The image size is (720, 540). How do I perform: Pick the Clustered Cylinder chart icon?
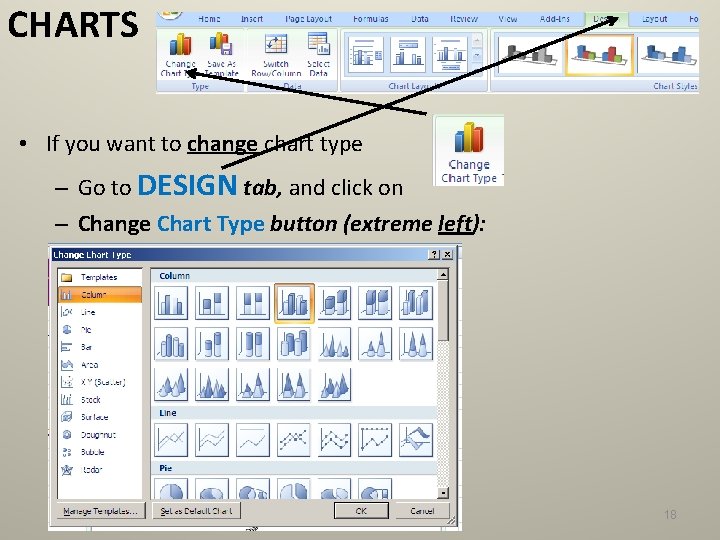(171, 344)
